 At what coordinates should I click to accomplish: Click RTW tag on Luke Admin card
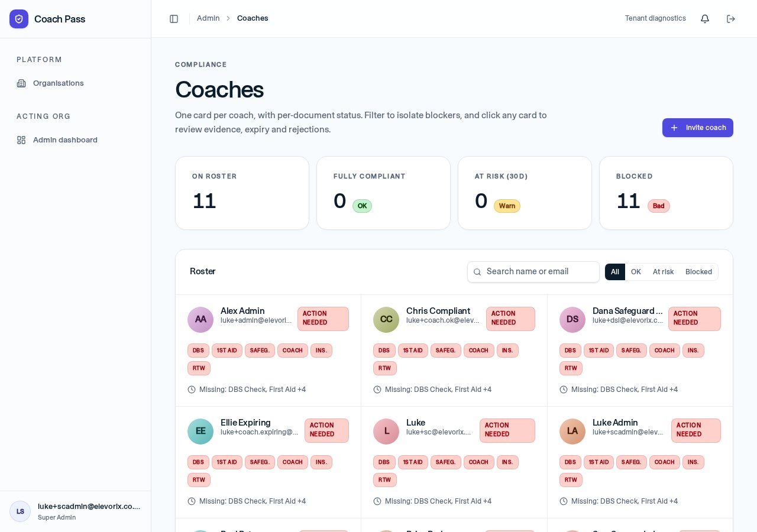571,480
